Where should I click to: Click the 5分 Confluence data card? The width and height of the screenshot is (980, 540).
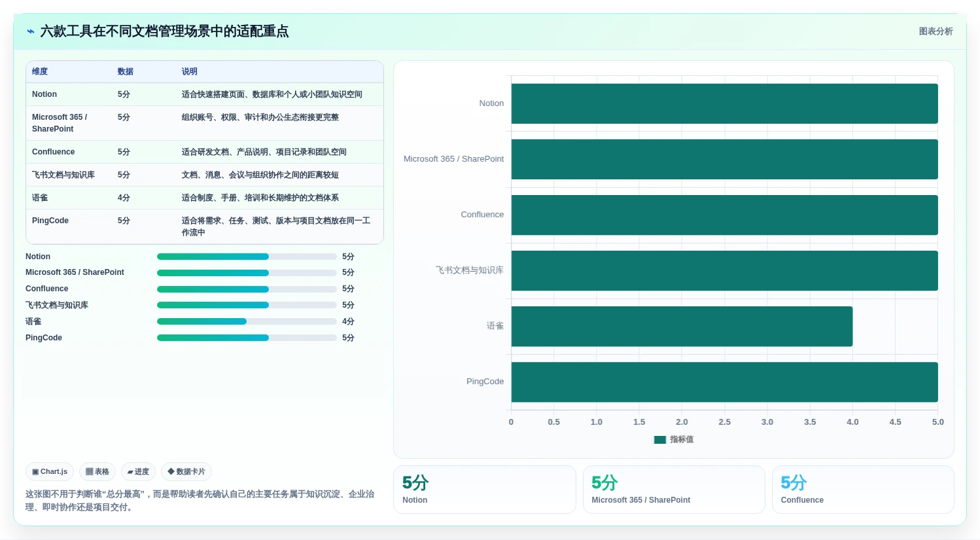point(863,490)
